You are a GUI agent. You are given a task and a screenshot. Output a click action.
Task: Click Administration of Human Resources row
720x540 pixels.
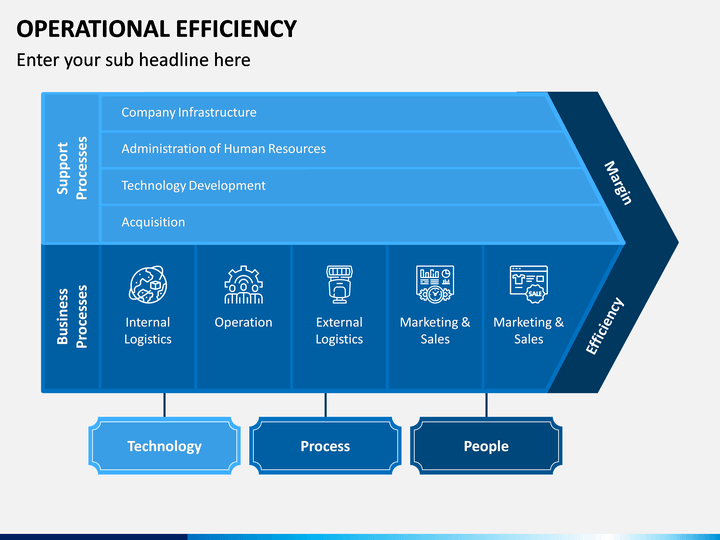click(340, 149)
